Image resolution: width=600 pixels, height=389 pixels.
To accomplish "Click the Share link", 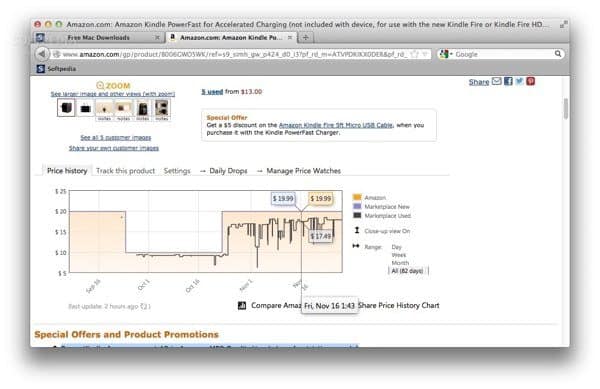I will pyautogui.click(x=479, y=82).
